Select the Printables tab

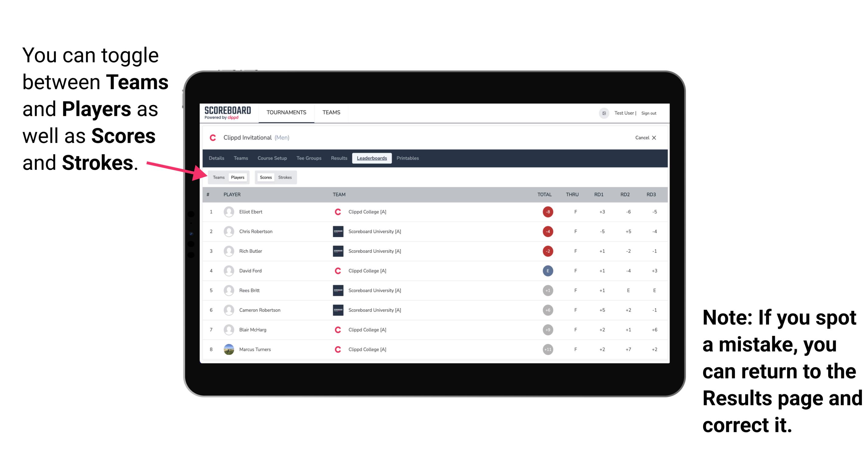point(409,158)
